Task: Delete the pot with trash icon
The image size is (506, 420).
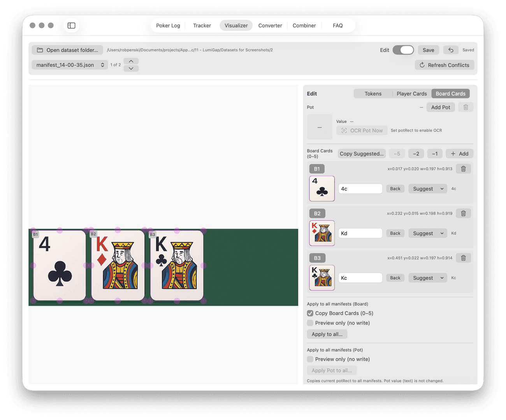Action: click(466, 107)
